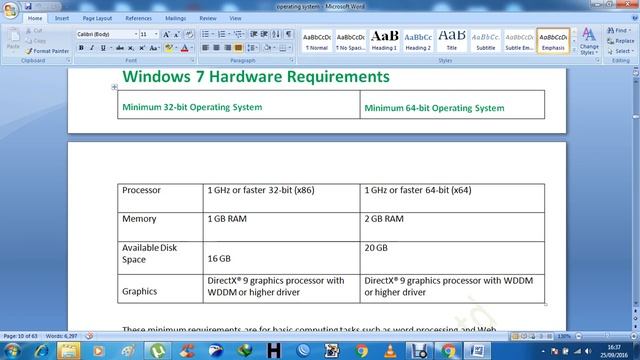Save the document from Quick Access toolbar
The width and height of the screenshot is (640, 360).
28,6
